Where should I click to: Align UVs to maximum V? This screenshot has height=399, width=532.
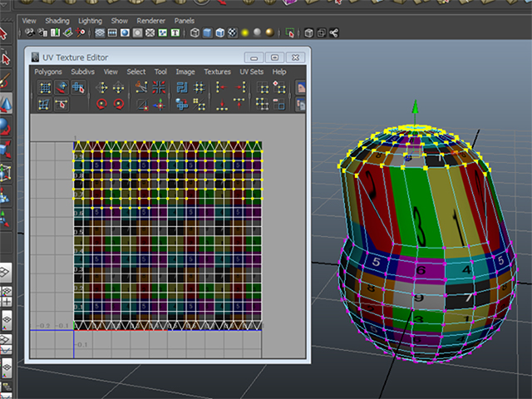(x=239, y=103)
